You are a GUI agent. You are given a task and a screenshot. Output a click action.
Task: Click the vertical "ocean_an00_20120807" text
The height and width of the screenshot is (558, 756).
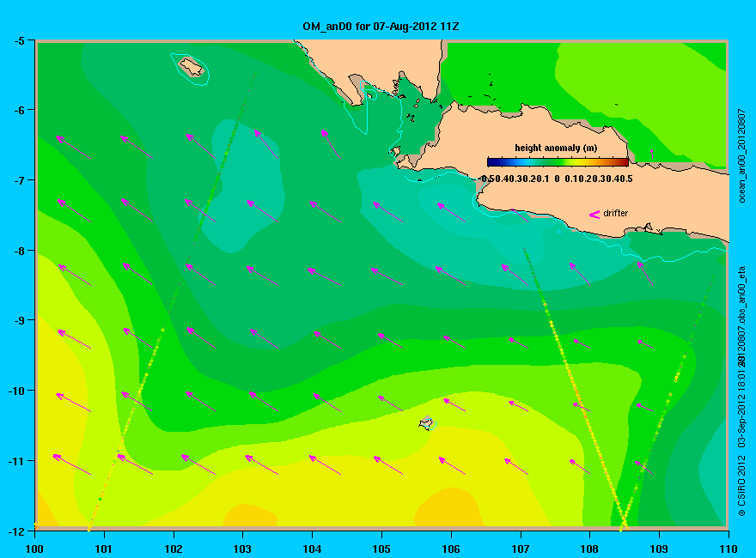point(742,156)
